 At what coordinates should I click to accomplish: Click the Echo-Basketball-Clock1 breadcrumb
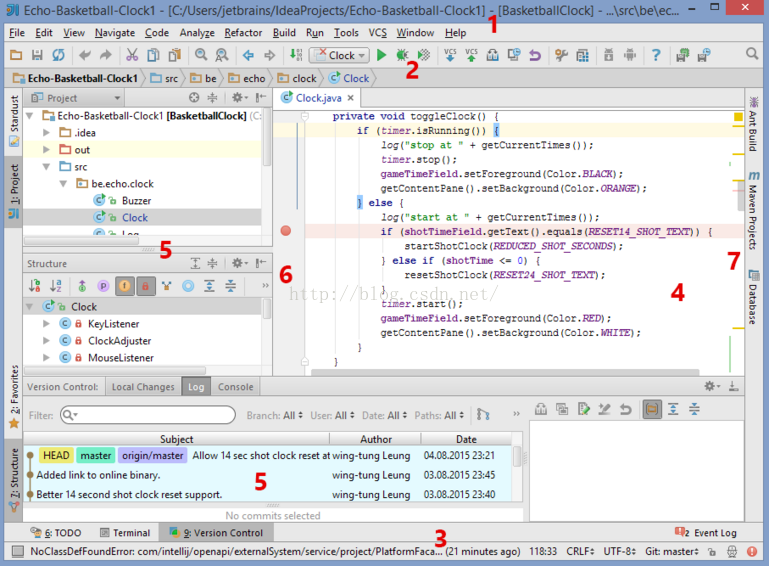tap(76, 78)
